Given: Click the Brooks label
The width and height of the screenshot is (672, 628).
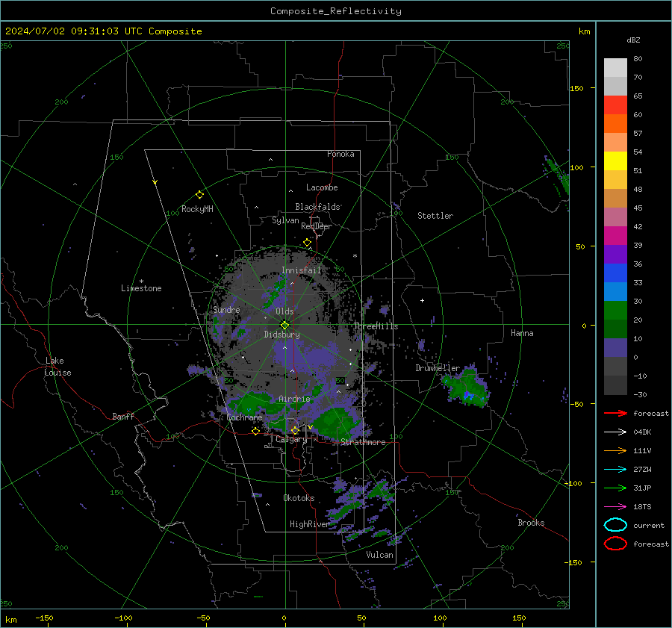Looking at the screenshot, I should (531, 523).
